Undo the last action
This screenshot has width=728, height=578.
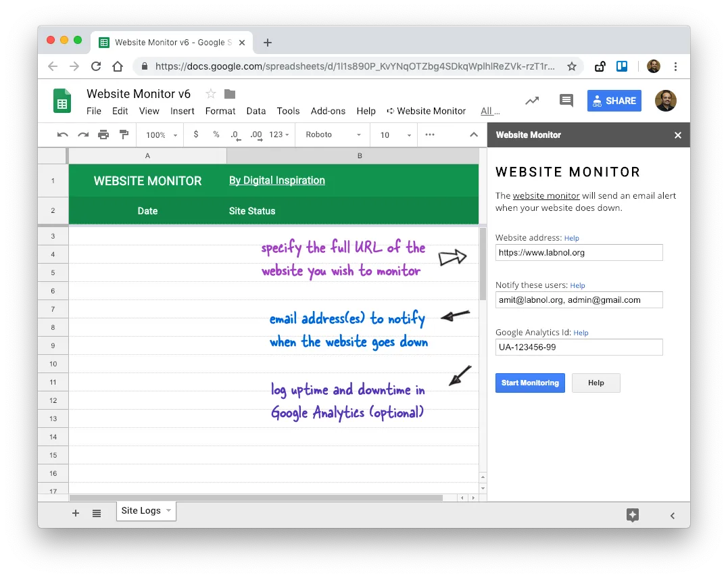pos(62,135)
